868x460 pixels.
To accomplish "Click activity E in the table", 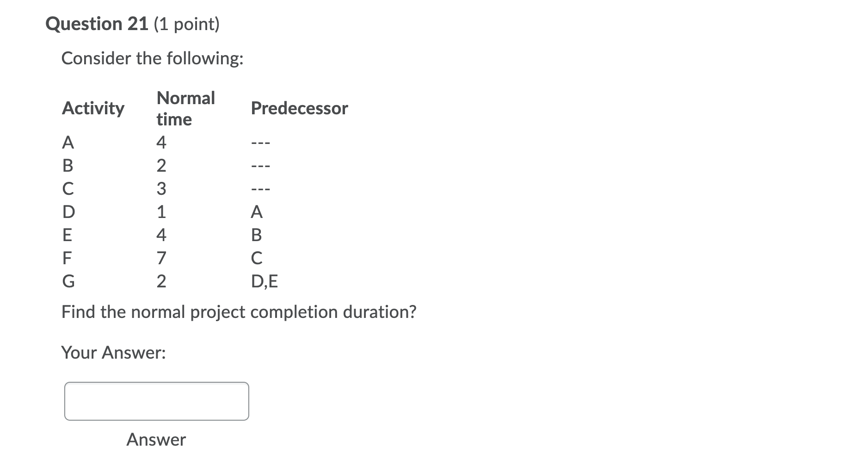I will point(68,236).
